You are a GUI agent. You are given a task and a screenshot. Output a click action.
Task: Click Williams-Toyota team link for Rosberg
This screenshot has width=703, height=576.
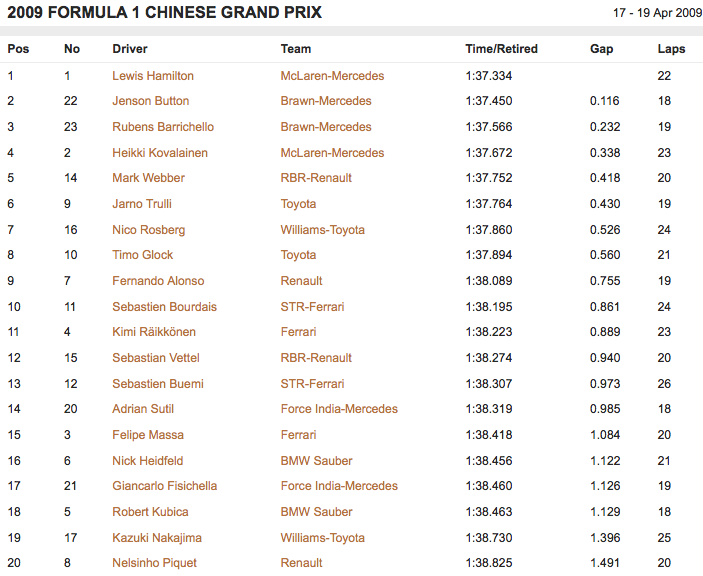point(323,230)
